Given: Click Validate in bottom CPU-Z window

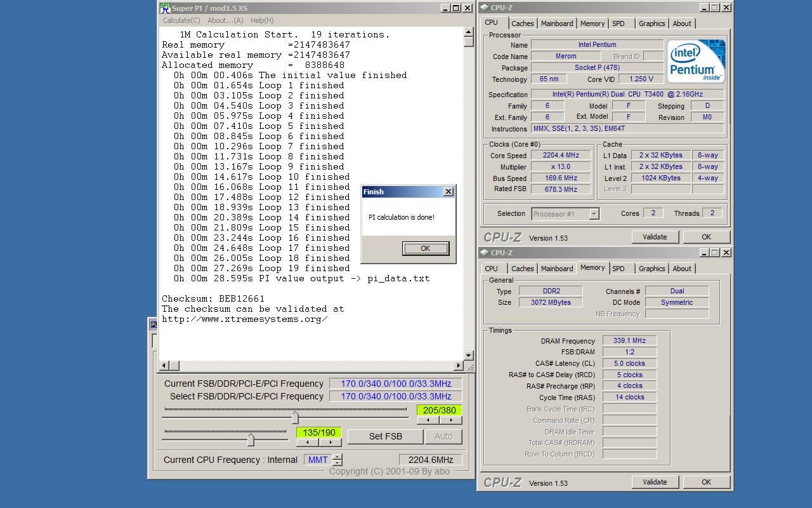Looking at the screenshot, I should click(x=655, y=482).
